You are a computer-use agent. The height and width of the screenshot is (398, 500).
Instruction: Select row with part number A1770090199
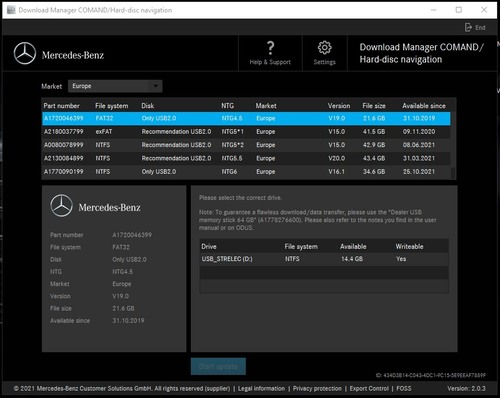(x=246, y=172)
